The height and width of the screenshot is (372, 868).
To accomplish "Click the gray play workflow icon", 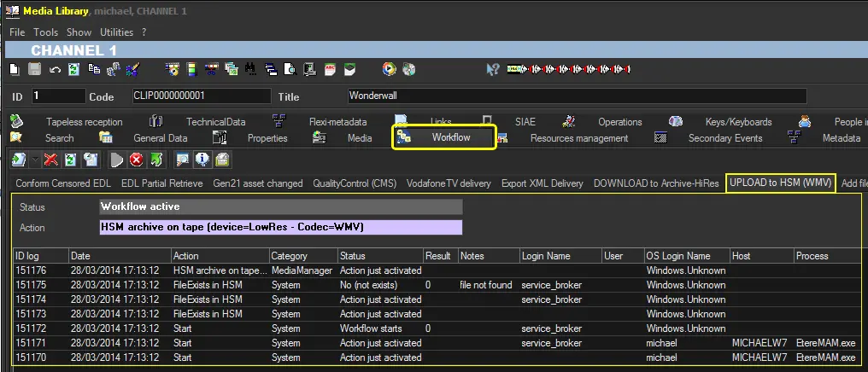I will (117, 160).
